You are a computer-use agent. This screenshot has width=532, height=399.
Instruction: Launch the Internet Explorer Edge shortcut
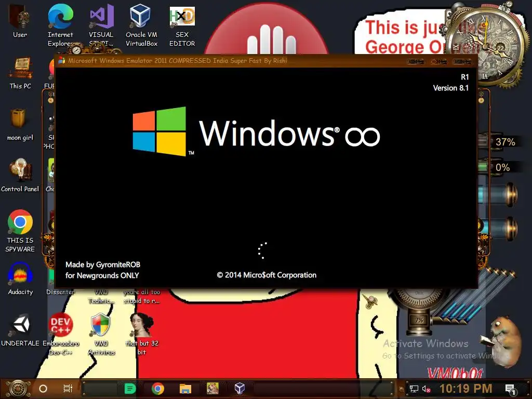click(60, 24)
